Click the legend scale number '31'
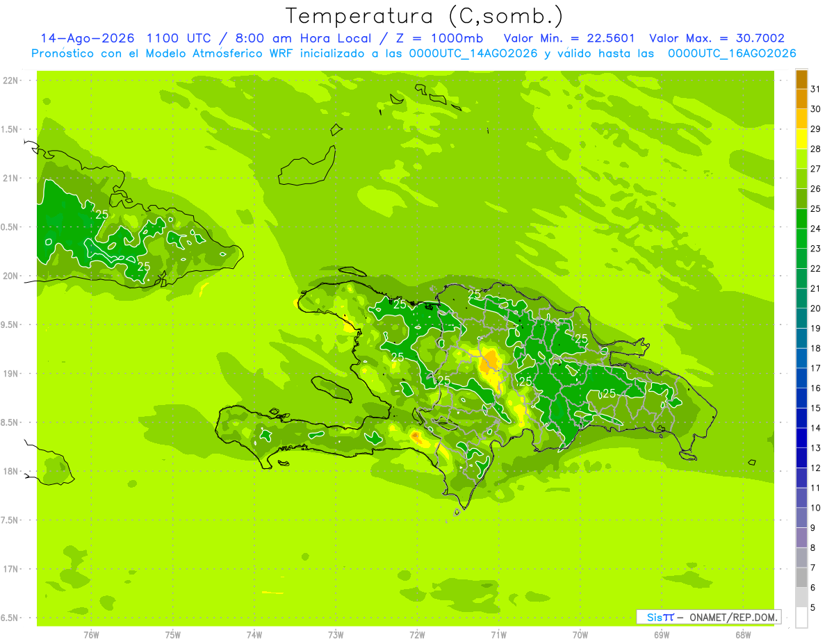Image resolution: width=834 pixels, height=644 pixels. (x=815, y=90)
